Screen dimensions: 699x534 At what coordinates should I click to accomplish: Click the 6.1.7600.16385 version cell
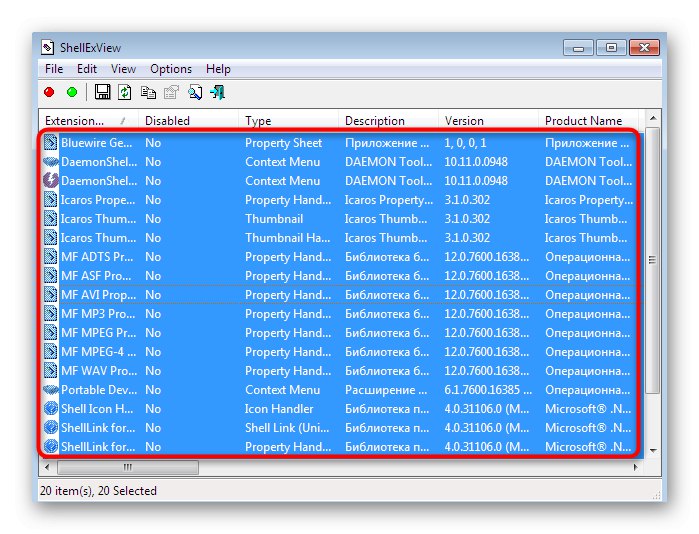coord(488,390)
